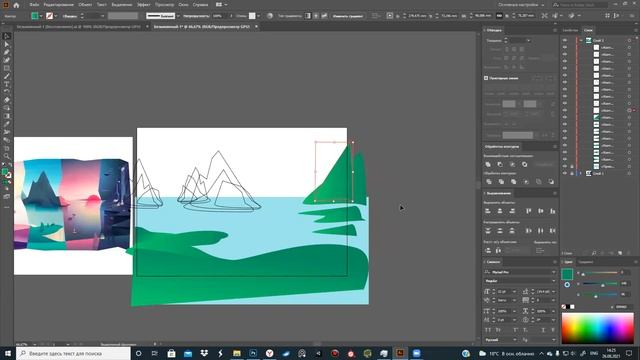
Task: Expand the Слой 1 layer arrow
Action: tap(581, 173)
